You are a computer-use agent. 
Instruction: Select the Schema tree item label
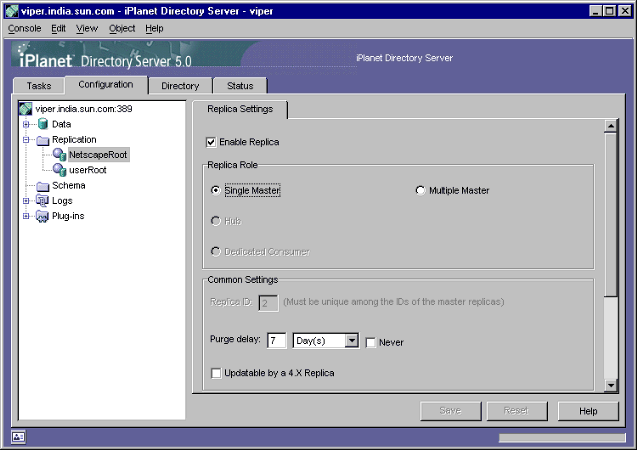click(69, 186)
